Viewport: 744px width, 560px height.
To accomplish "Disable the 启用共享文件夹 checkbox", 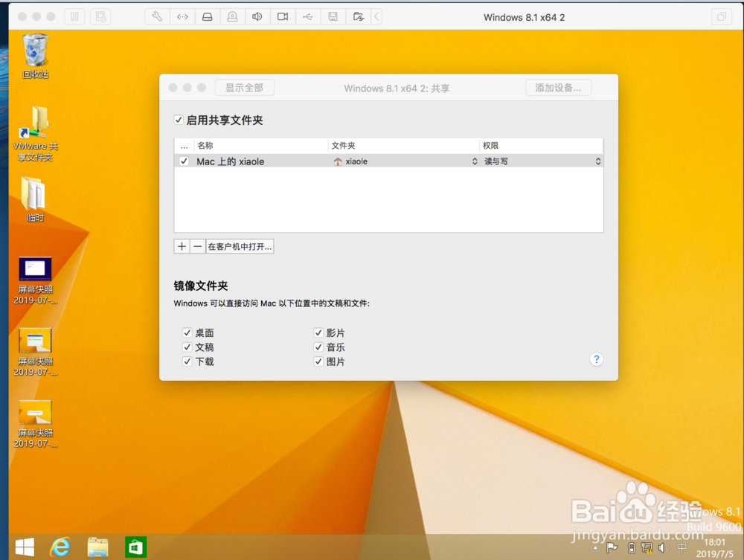I will click(177, 120).
